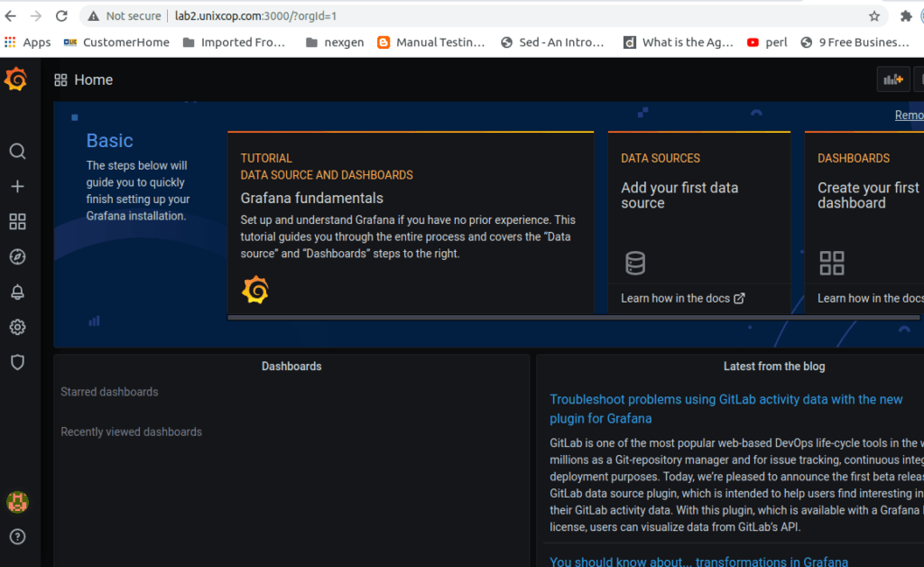Open the browser extensions puzzle icon

(906, 16)
